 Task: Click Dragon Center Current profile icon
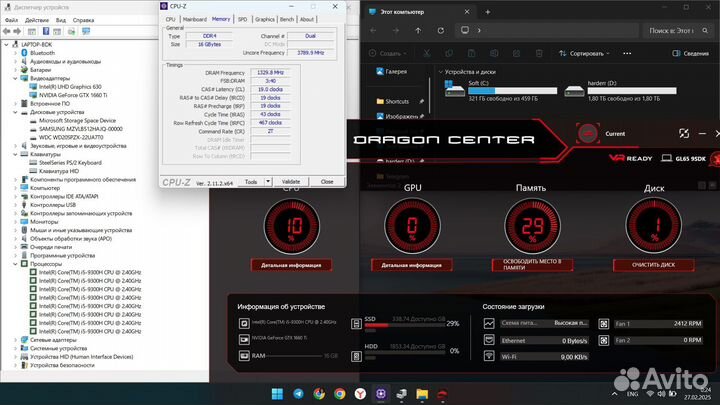click(588, 134)
